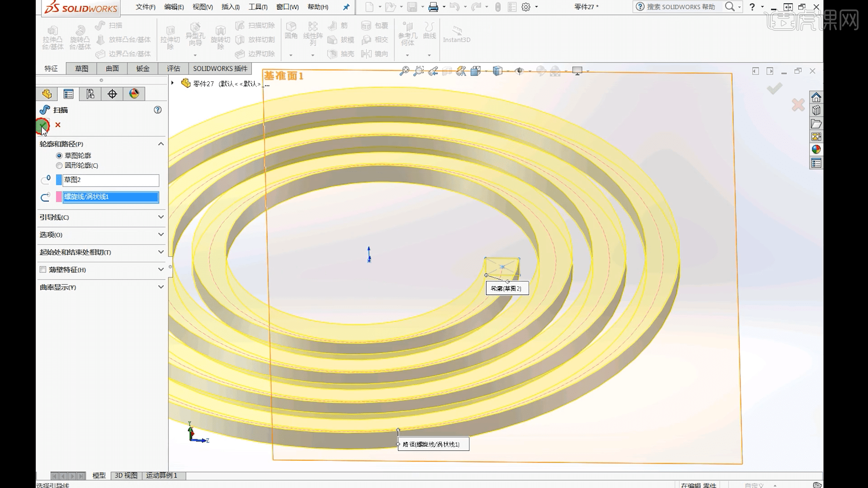Click the pink swatch beside the path field
This screenshot has width=868, height=488.
click(58, 197)
